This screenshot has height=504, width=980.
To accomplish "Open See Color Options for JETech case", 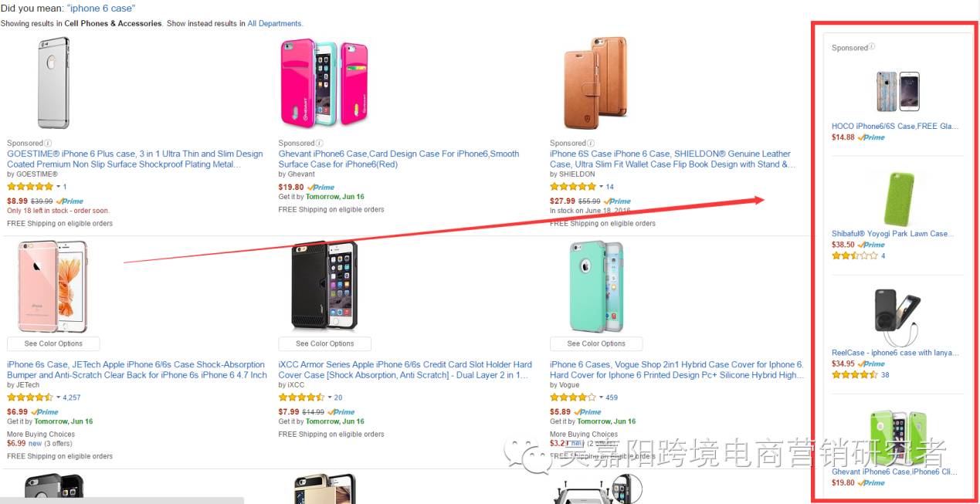I will (x=53, y=343).
